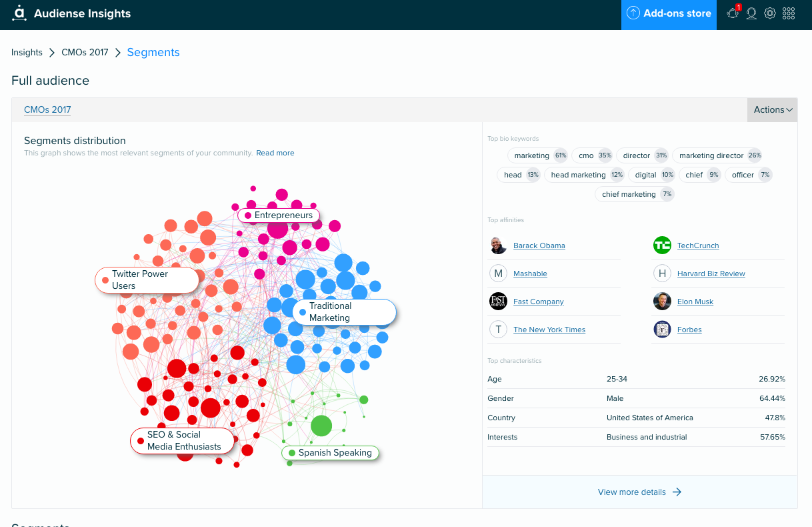Click the Audiense logo icon

point(19,13)
